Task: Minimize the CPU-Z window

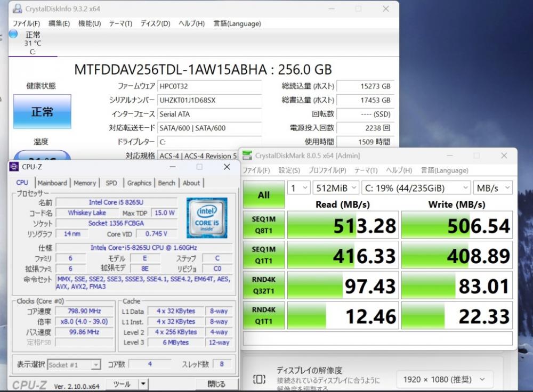Action: point(173,167)
